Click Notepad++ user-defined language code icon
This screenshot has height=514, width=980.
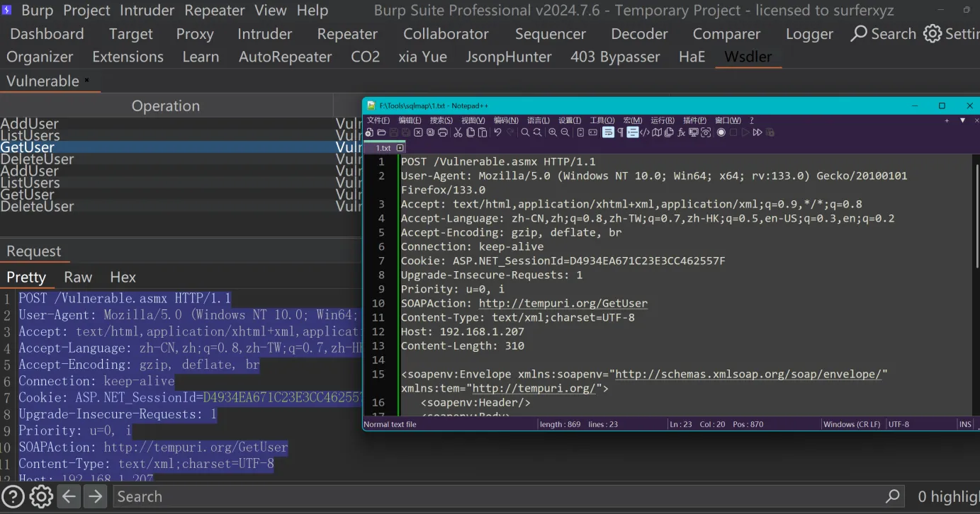point(645,132)
